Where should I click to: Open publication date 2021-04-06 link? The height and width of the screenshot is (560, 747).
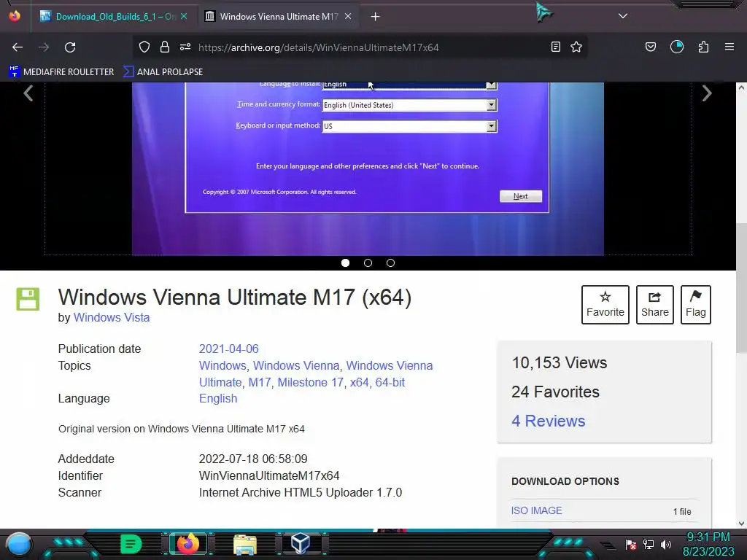(x=228, y=349)
